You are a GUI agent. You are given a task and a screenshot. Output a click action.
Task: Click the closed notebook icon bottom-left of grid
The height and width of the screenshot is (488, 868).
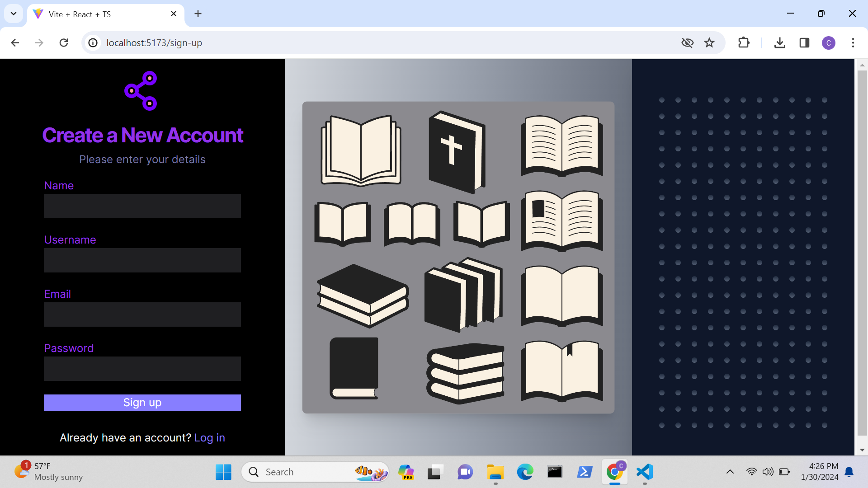pos(354,368)
